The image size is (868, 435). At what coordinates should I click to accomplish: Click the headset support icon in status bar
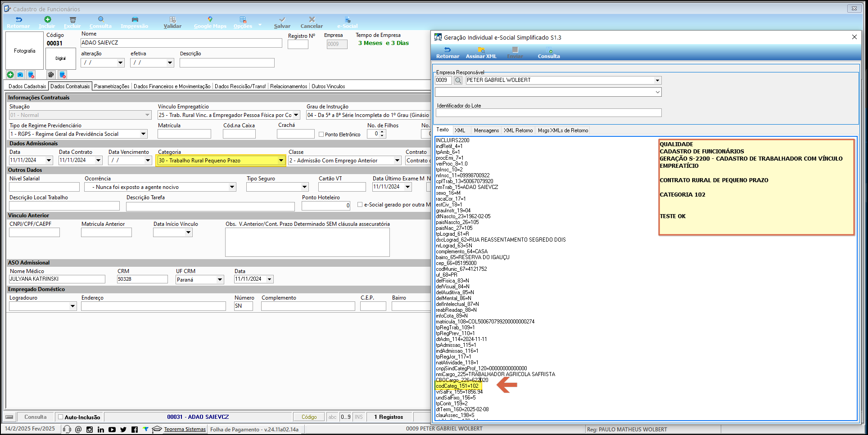pyautogui.click(x=67, y=429)
